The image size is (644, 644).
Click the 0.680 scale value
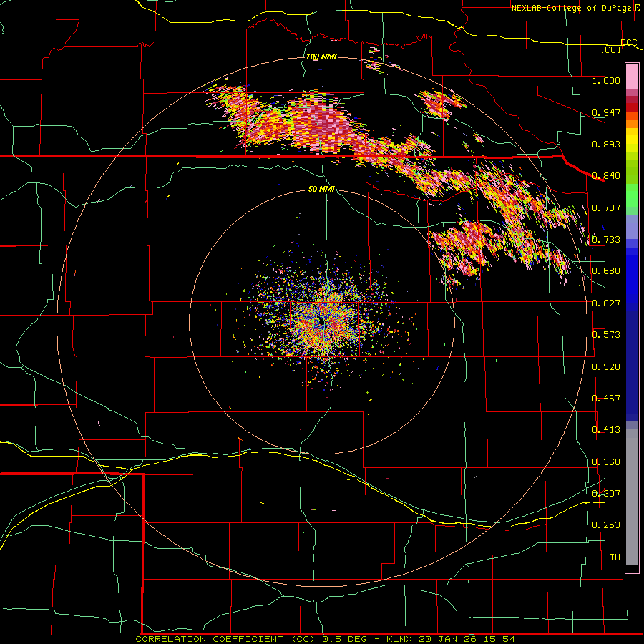coord(606,271)
